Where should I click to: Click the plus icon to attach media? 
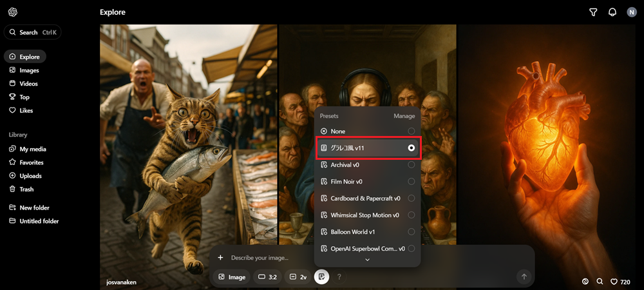coord(220,258)
